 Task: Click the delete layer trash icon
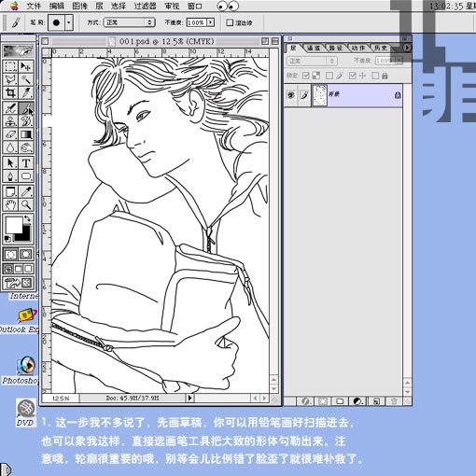pos(394,401)
